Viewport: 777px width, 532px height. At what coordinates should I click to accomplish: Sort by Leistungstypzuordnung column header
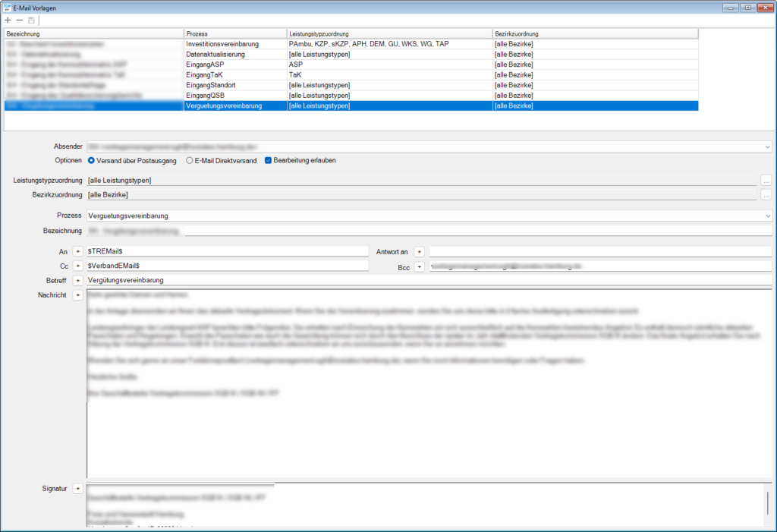coord(390,33)
